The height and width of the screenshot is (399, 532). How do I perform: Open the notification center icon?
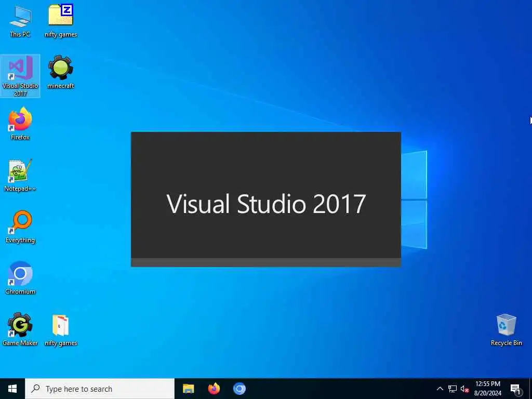(515, 389)
